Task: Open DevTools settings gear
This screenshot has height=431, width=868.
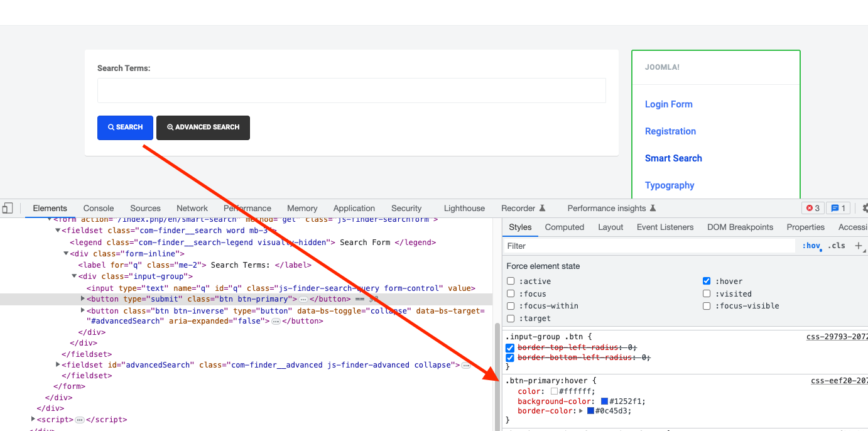Action: (864, 208)
